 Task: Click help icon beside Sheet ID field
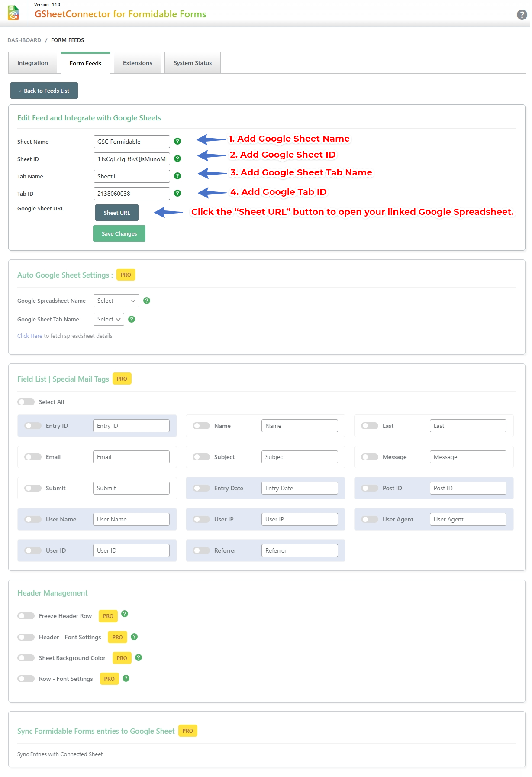(177, 159)
